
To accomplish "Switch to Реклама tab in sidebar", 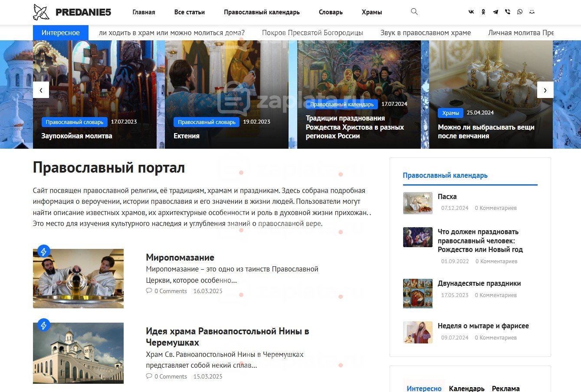I will tap(506, 389).
